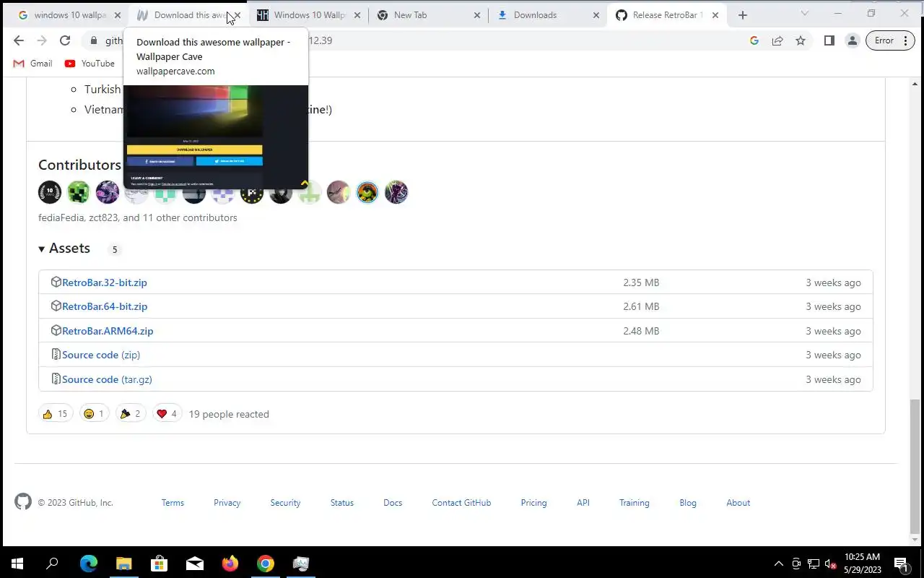Open taskbar search magnifier

point(52,564)
